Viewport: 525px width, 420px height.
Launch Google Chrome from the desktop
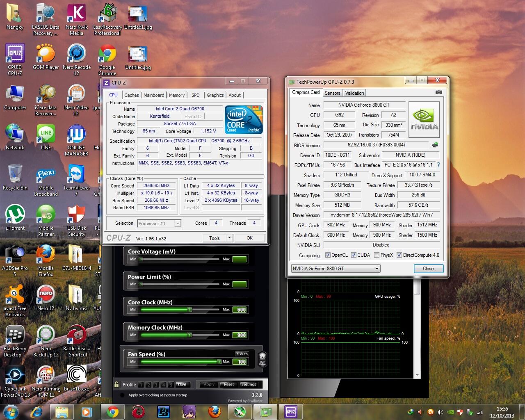point(107,60)
